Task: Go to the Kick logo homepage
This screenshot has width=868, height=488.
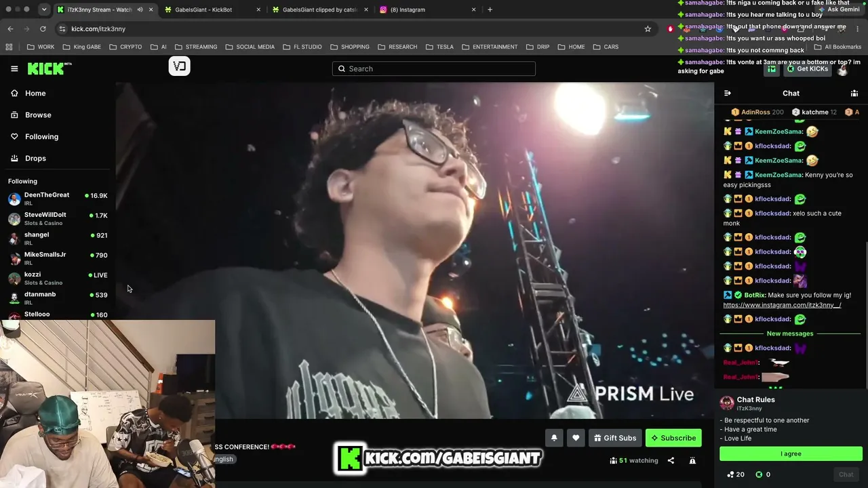Action: tap(50, 68)
